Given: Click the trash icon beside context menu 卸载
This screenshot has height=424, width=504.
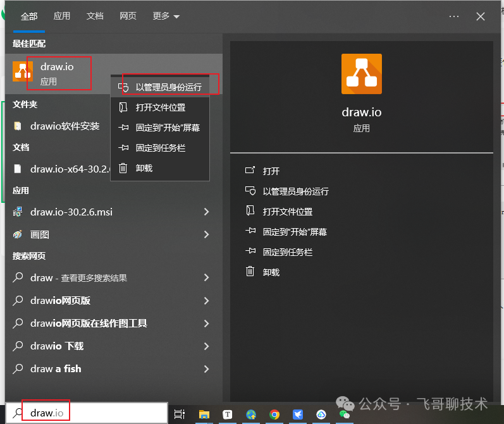Looking at the screenshot, I should point(123,168).
